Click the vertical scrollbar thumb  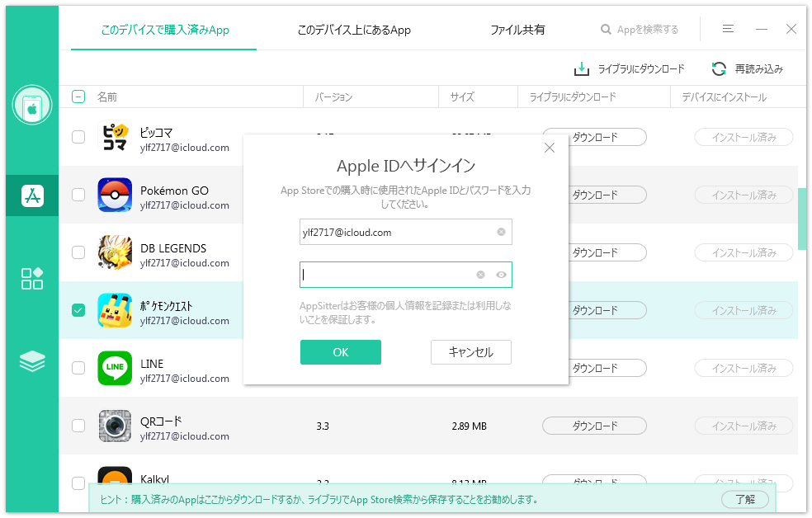tap(801, 219)
